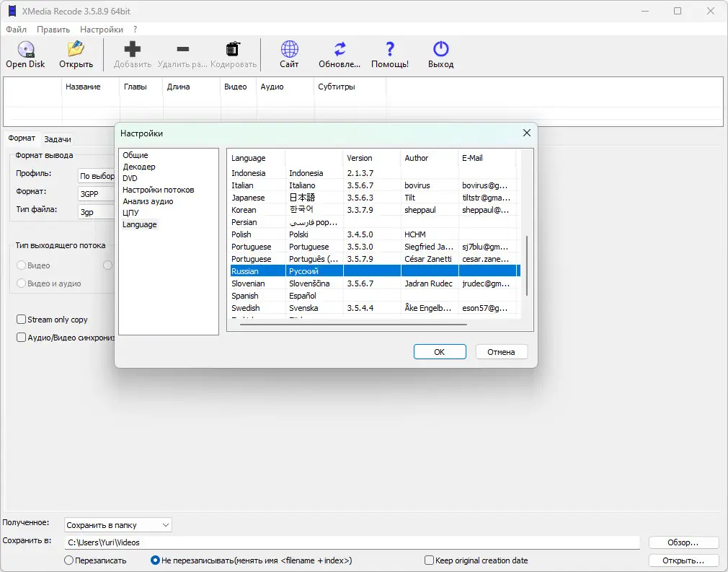This screenshot has height=572, width=728.
Task: Click the Удалить minus icon
Action: pyautogui.click(x=183, y=49)
